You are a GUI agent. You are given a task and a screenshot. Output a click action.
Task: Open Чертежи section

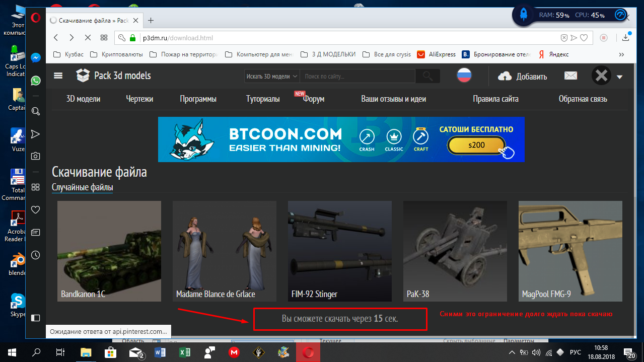click(x=139, y=99)
